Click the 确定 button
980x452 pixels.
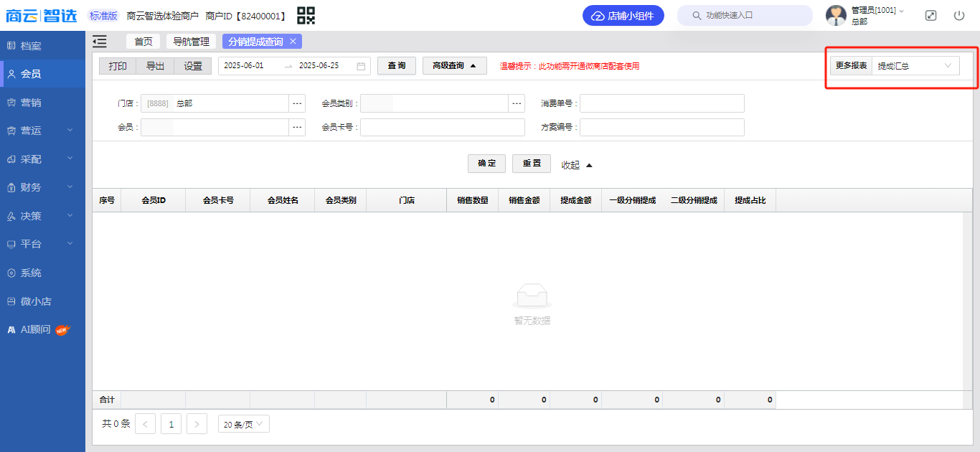[487, 164]
